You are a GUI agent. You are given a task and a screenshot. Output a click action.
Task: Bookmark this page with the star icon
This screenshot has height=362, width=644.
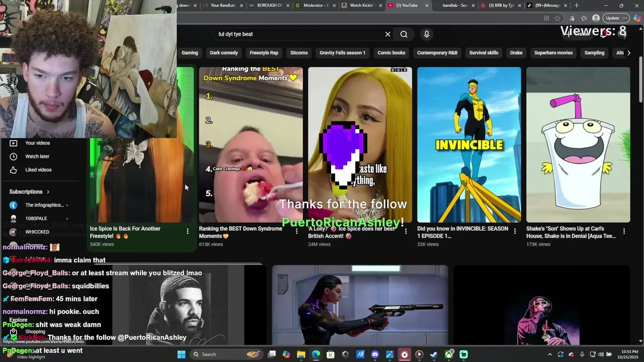pos(557,18)
